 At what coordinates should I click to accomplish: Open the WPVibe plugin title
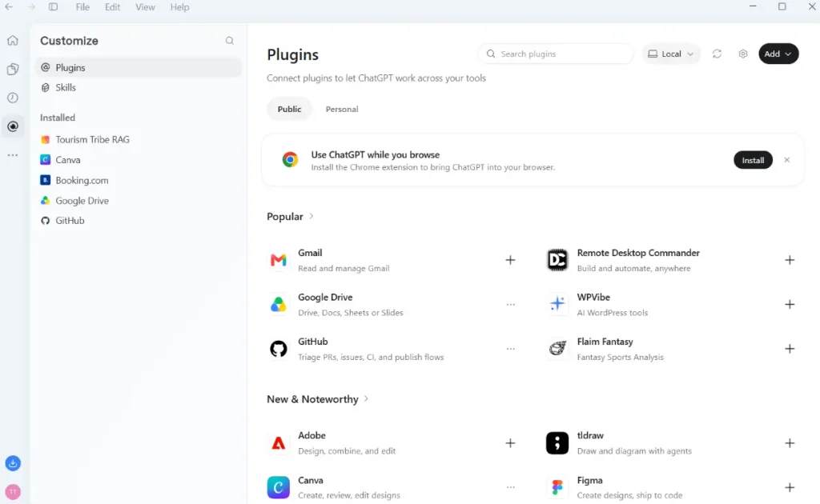point(593,297)
